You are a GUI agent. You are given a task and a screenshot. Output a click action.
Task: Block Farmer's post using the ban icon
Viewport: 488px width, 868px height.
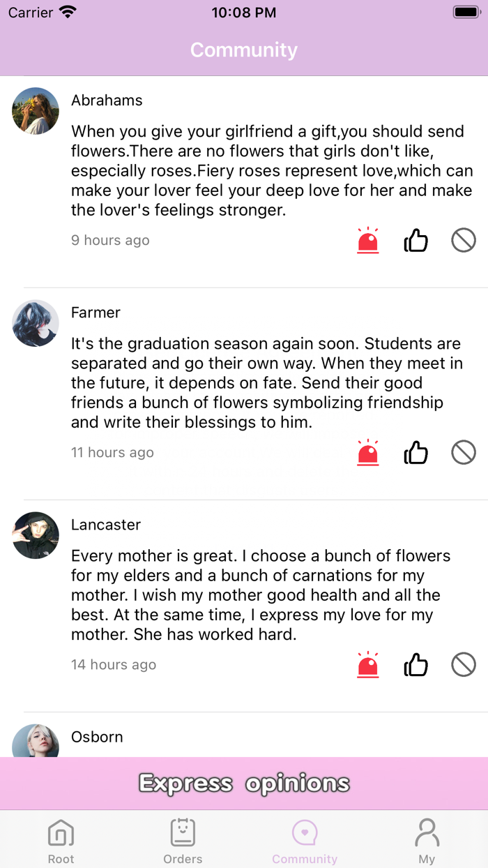tap(464, 453)
